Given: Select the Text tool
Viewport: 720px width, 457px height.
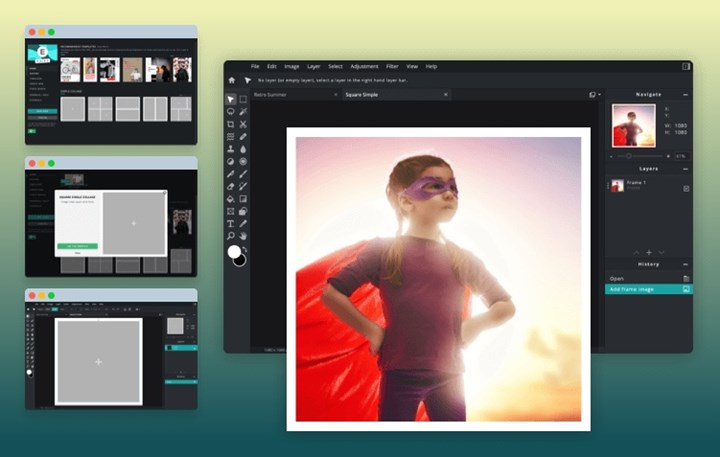Looking at the screenshot, I should pyautogui.click(x=231, y=223).
